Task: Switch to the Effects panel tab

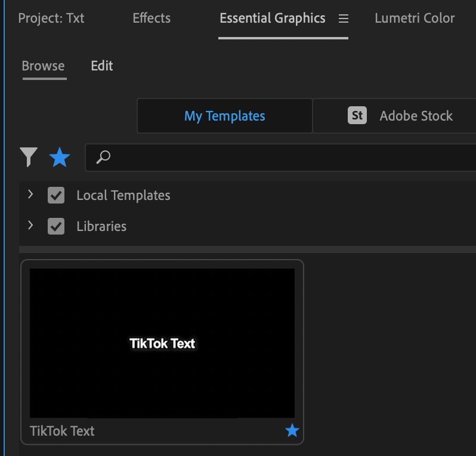Action: tap(152, 18)
